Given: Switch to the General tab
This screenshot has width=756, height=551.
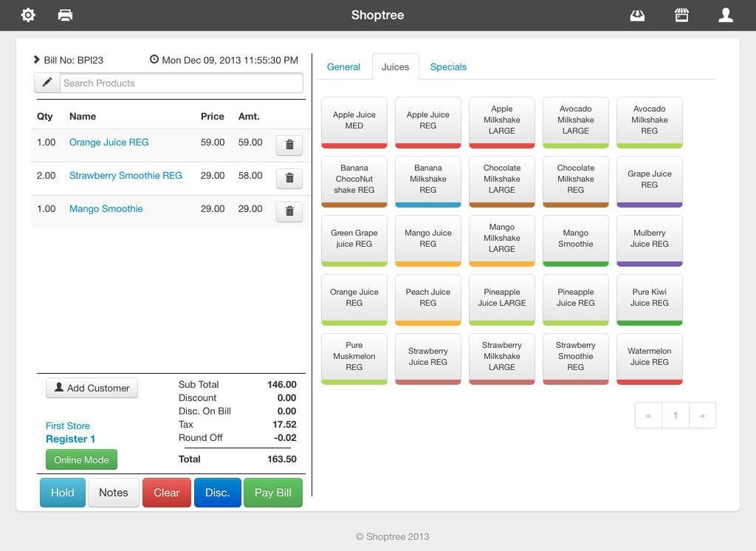Looking at the screenshot, I should [x=343, y=67].
